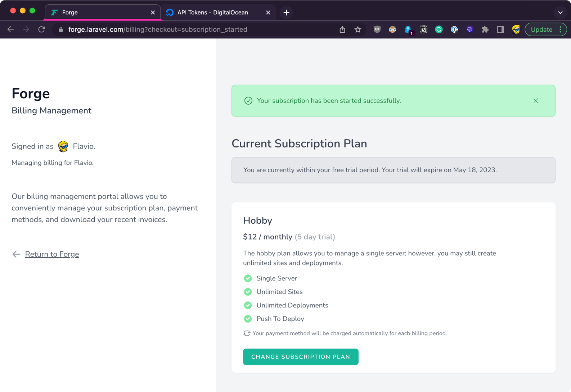This screenshot has width=571, height=392.
Task: Click the Change Subscription Plan button
Action: 301,357
